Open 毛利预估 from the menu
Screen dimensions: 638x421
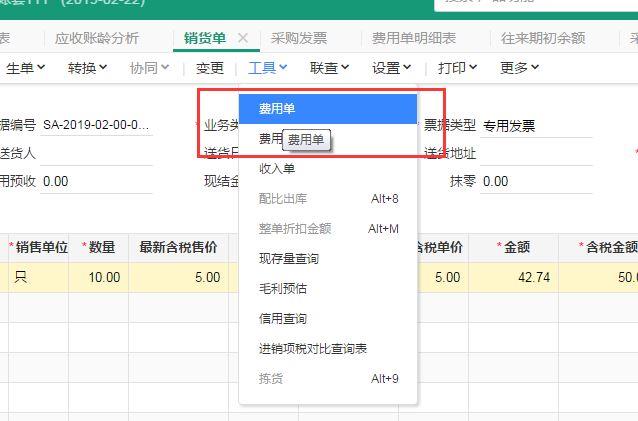click(328, 288)
